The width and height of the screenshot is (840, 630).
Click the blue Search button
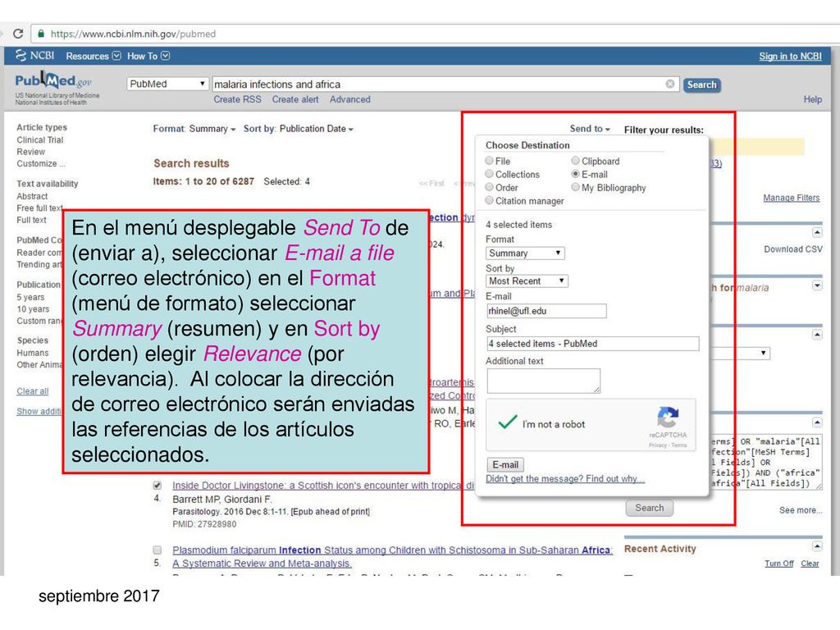point(702,84)
